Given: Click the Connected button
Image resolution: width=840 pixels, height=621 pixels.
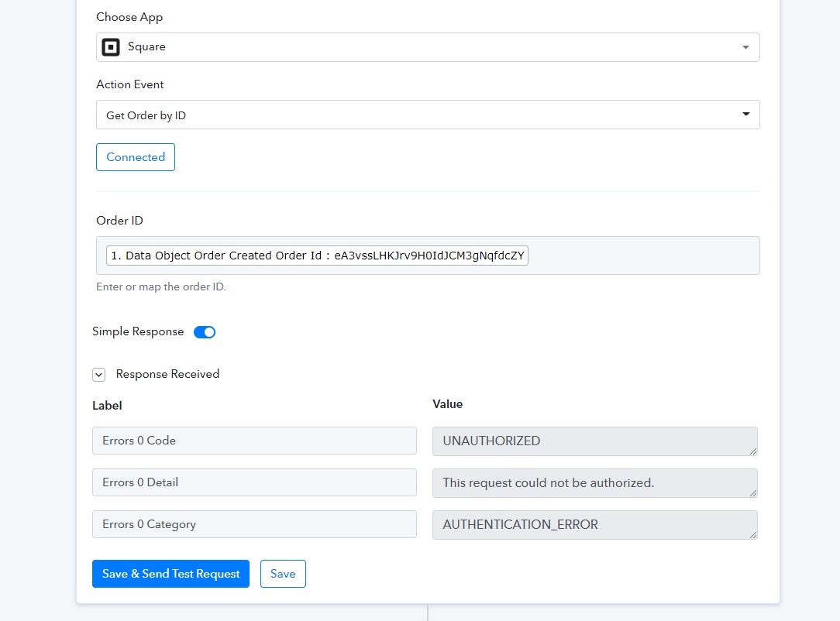Looking at the screenshot, I should 136,157.
